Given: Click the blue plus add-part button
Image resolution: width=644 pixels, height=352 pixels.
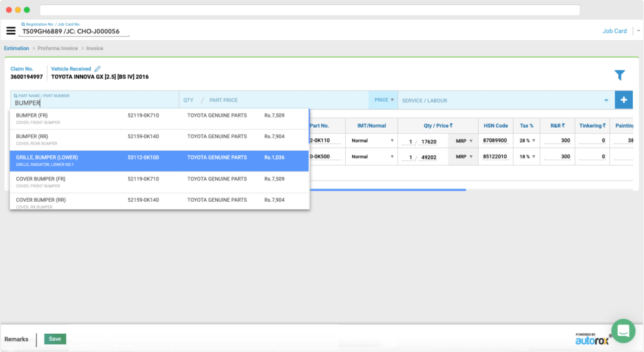Looking at the screenshot, I should point(624,100).
